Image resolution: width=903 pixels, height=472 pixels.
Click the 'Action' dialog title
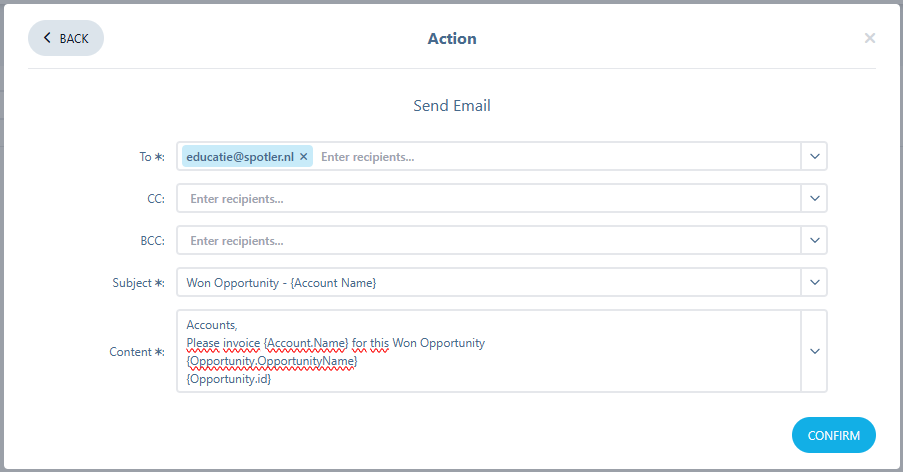452,39
